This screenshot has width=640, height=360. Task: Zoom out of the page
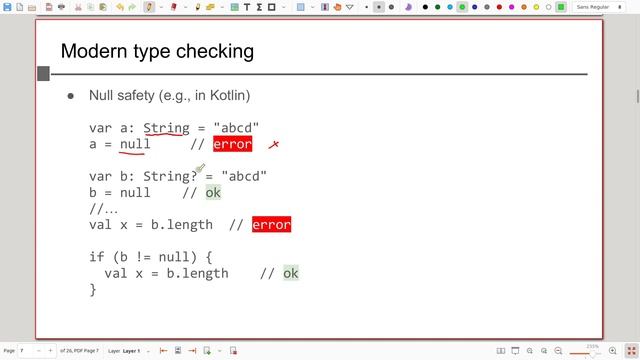tap(558, 351)
